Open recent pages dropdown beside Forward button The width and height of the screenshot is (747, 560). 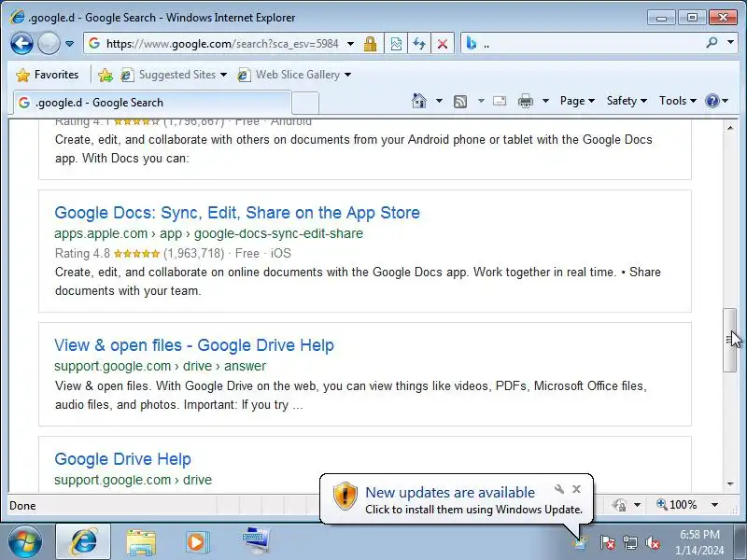(69, 44)
